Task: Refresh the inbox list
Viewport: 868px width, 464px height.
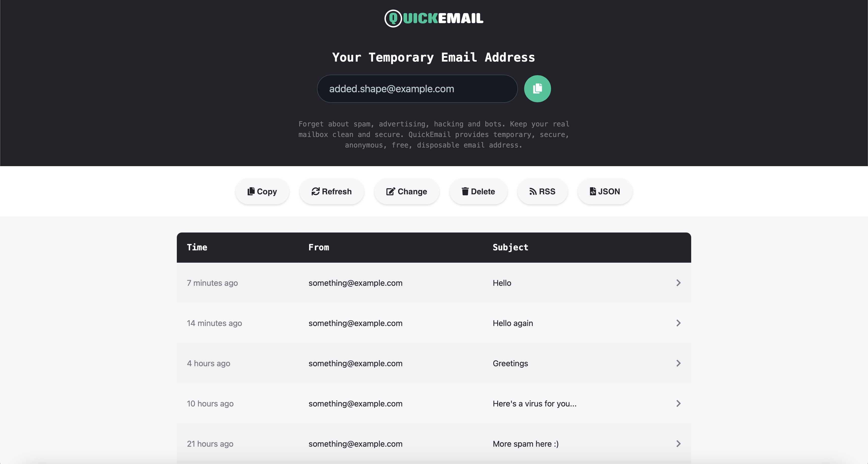Action: [x=332, y=191]
